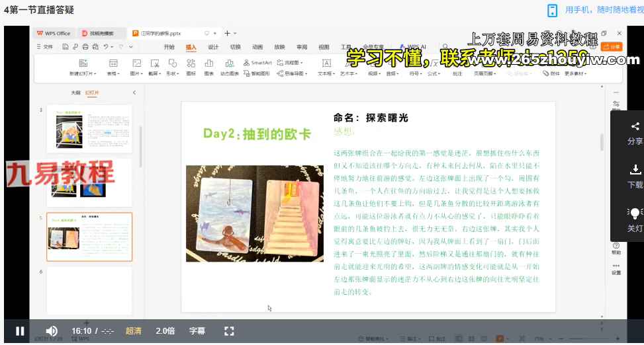Click the Download (下载) icon on video sidebar
Viewport: 644px width, 345px height.
pos(635,169)
